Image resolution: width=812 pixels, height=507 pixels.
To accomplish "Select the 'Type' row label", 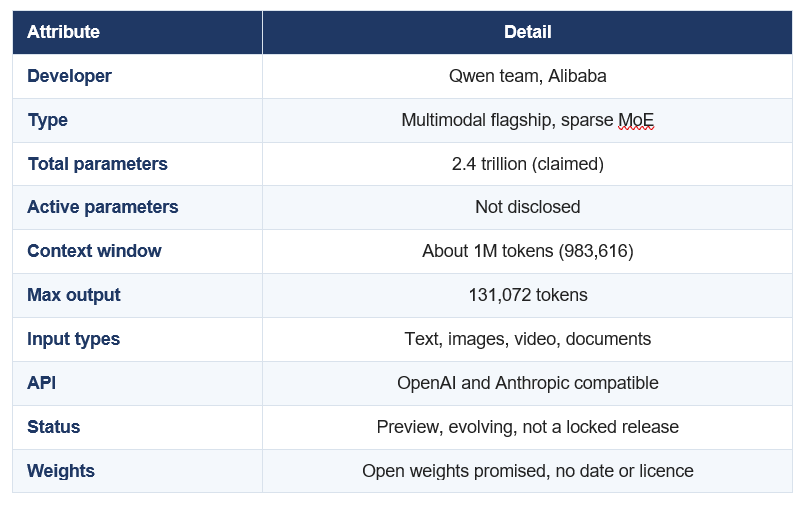I will 48,120.
